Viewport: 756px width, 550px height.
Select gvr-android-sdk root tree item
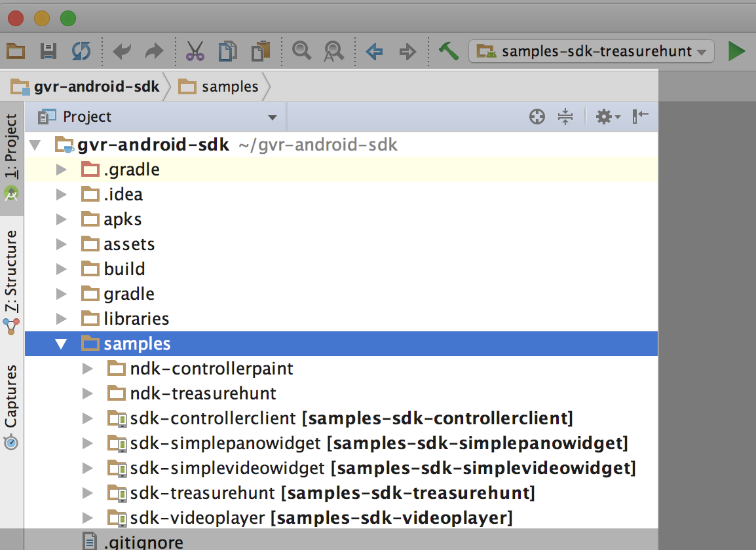[341, 145]
